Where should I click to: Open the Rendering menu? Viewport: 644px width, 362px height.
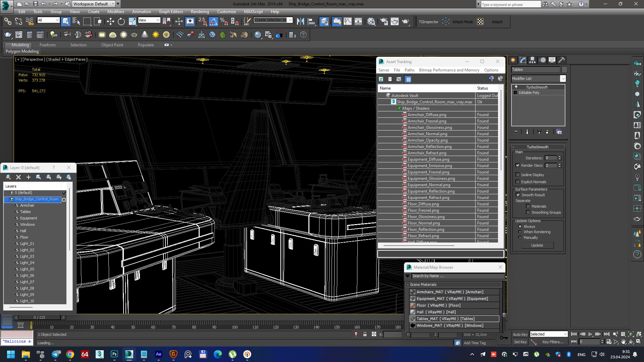tap(200, 11)
